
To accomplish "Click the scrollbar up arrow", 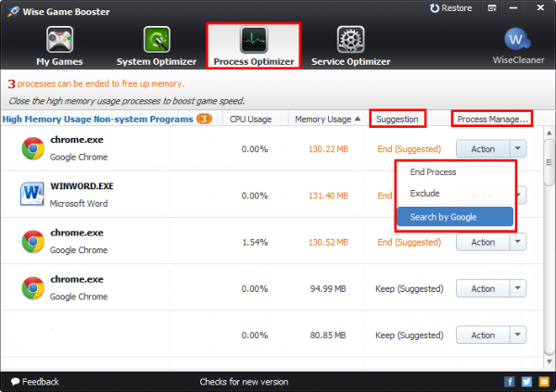I will tap(550, 133).
